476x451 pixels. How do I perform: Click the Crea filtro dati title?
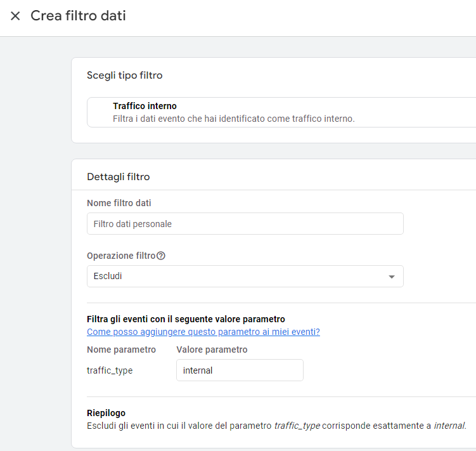(78, 16)
